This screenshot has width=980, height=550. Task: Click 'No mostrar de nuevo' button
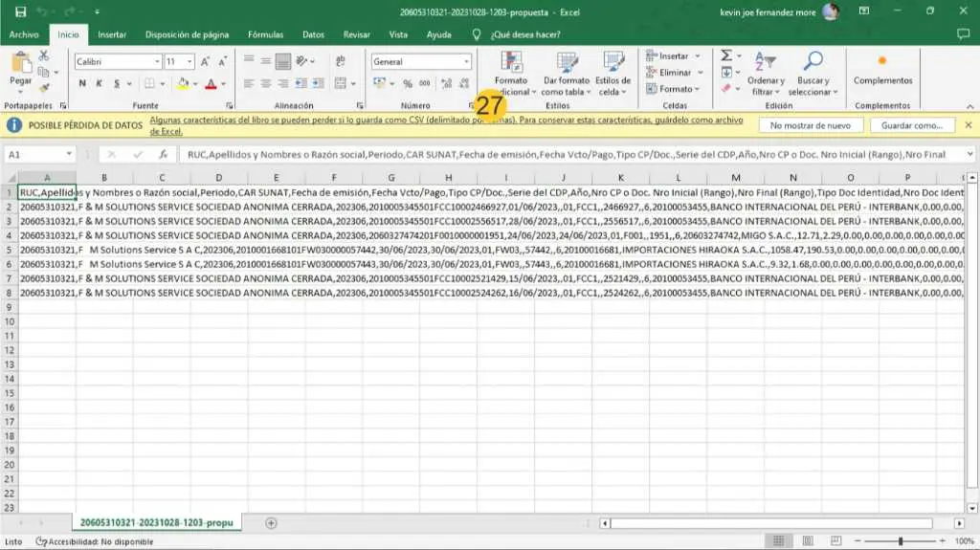(810, 125)
